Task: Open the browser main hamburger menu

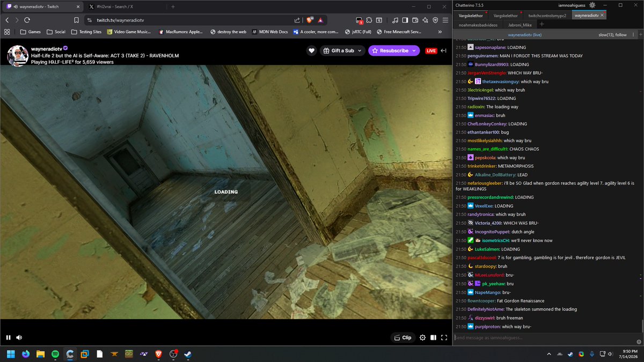Action: 445,20
